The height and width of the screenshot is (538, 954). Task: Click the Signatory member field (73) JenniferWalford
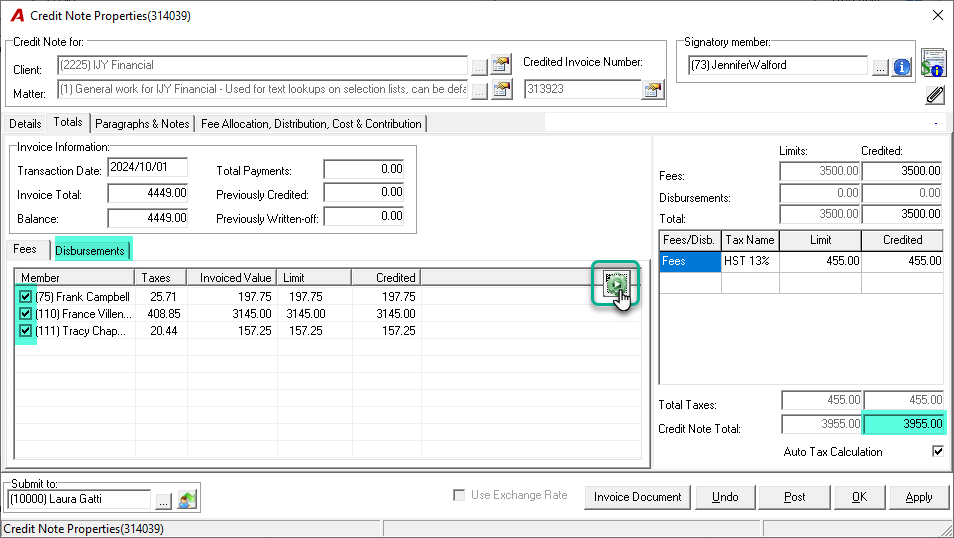[778, 65]
